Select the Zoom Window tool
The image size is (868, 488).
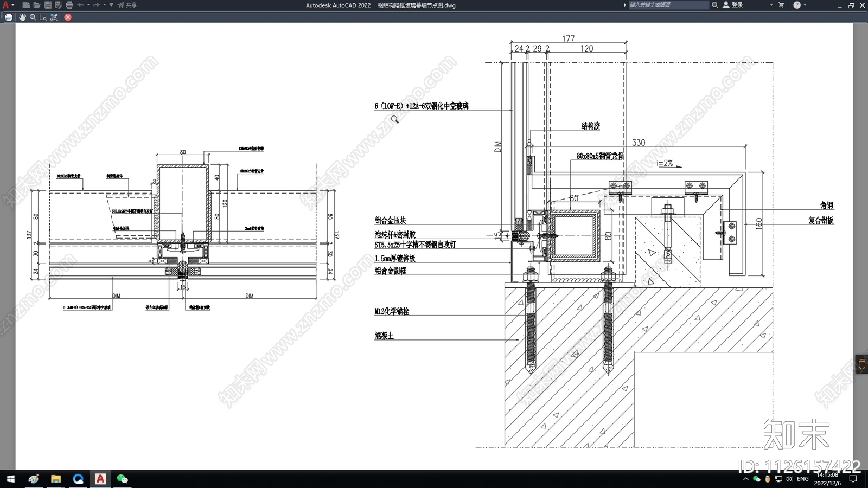43,17
